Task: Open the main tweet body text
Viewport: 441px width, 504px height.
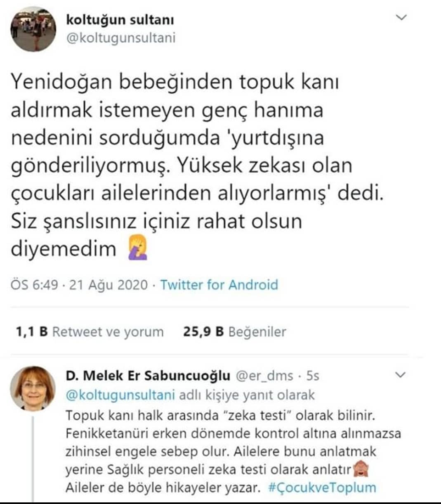Action: (197, 165)
